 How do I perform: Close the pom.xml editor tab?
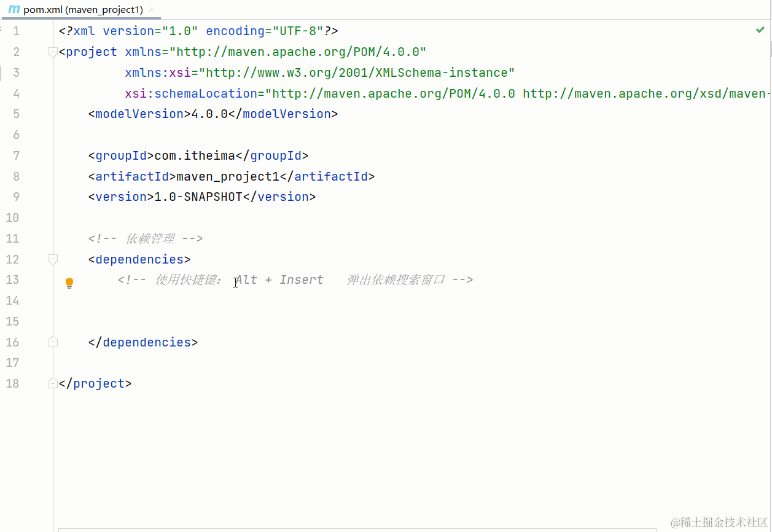[152, 9]
